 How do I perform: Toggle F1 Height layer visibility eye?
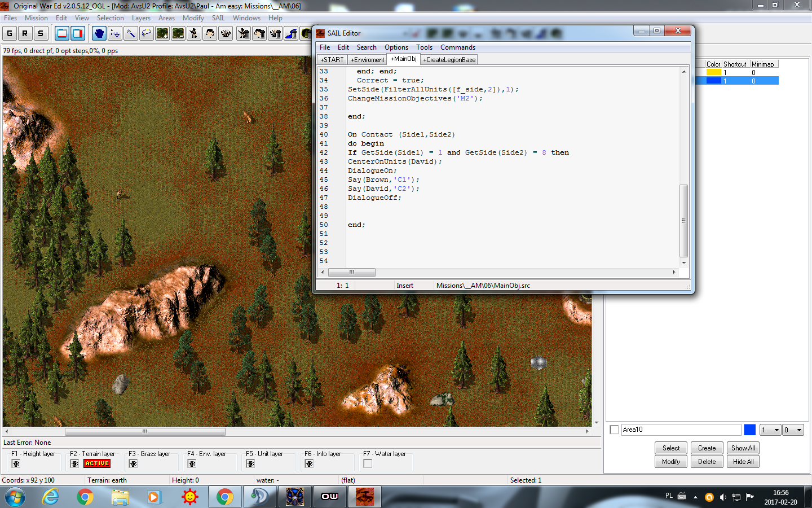[x=16, y=464]
